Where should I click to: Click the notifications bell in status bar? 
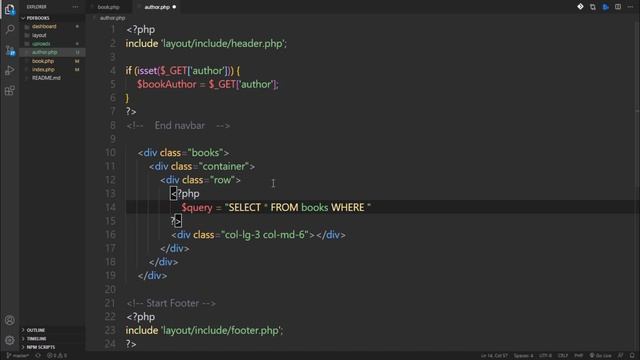click(x=632, y=356)
